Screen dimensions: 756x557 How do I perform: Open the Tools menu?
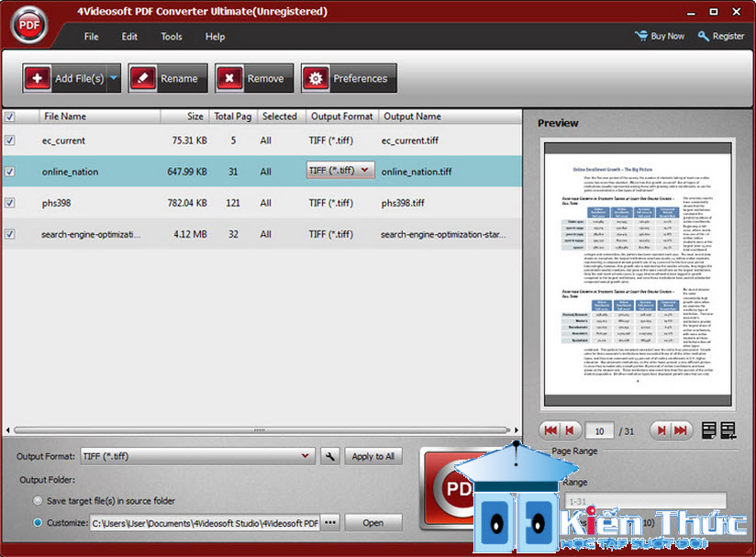click(x=172, y=37)
